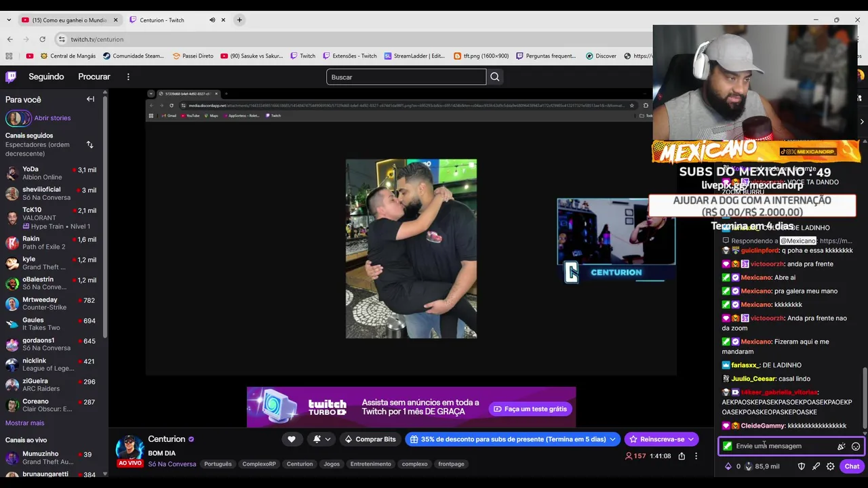The image size is (868, 488).
Task: Open chat settings gear
Action: 830,466
